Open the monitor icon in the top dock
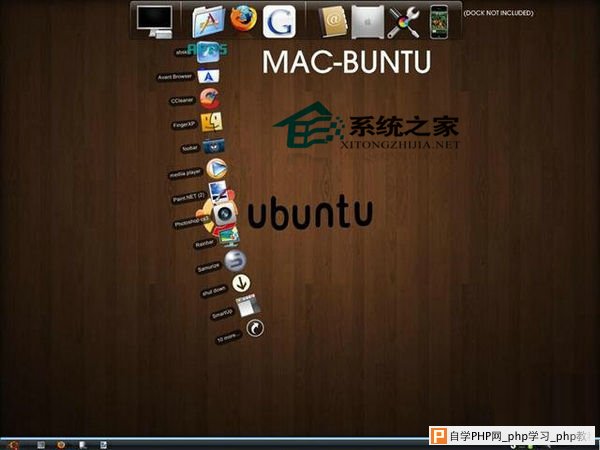 coord(155,20)
